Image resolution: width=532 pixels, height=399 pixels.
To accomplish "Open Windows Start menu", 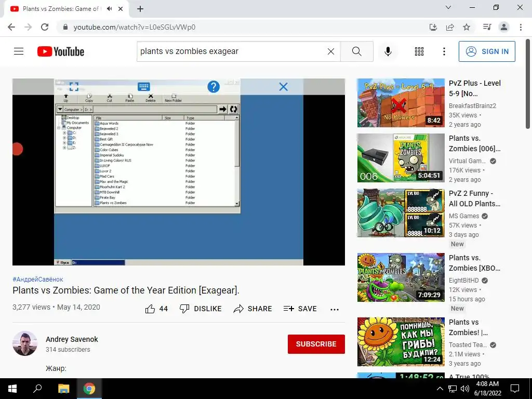I will point(12,389).
